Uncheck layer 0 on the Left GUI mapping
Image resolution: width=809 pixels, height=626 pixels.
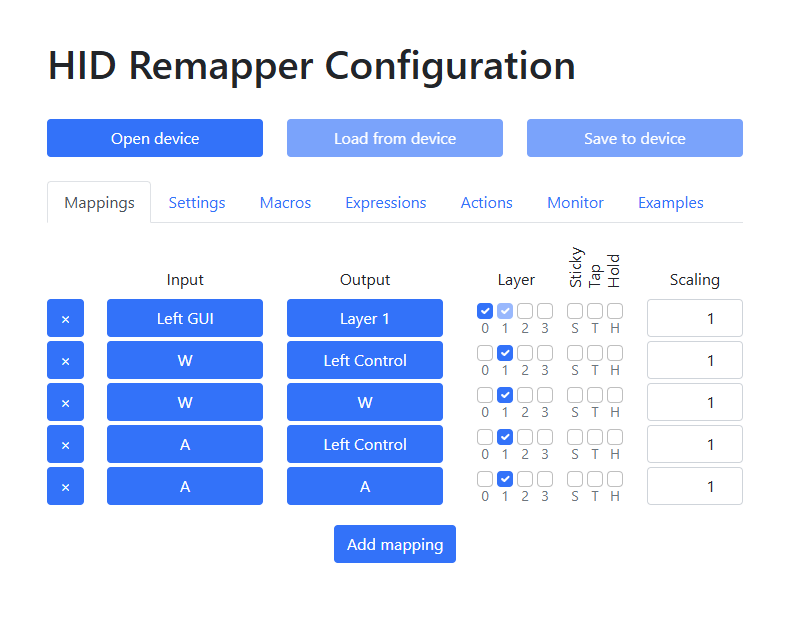[485, 311]
